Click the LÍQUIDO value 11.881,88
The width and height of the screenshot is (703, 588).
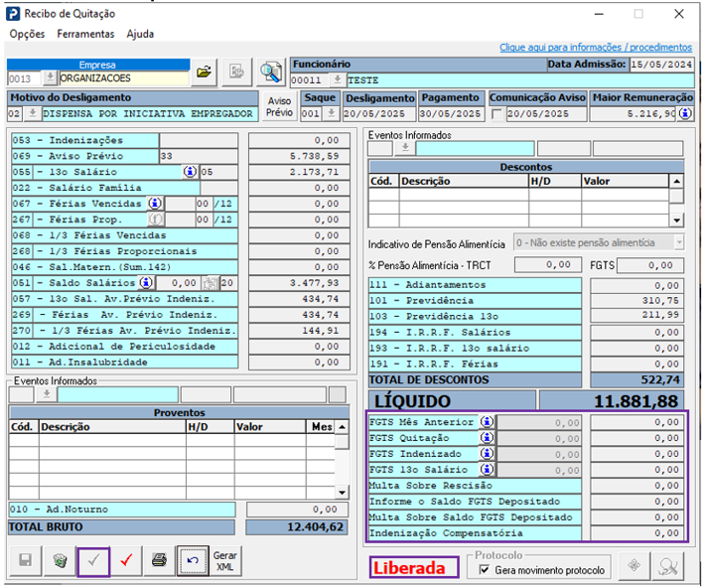[612, 401]
